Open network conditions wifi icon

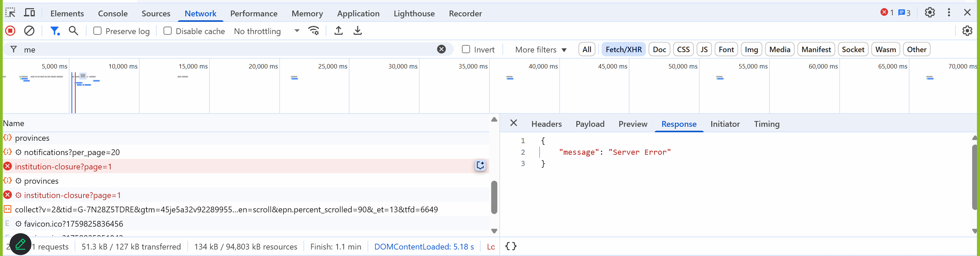point(314,31)
